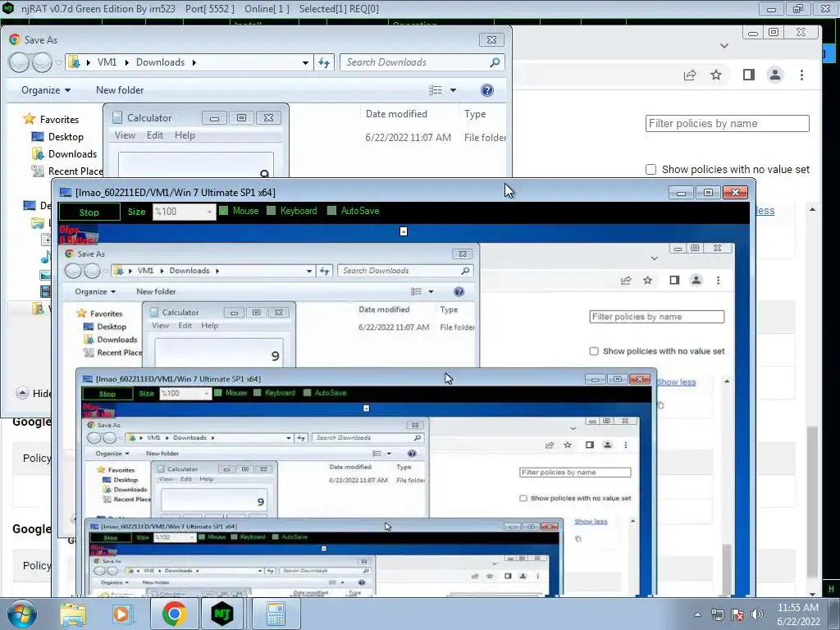Click Date modified column header
The image size is (840, 630).
[x=396, y=113]
